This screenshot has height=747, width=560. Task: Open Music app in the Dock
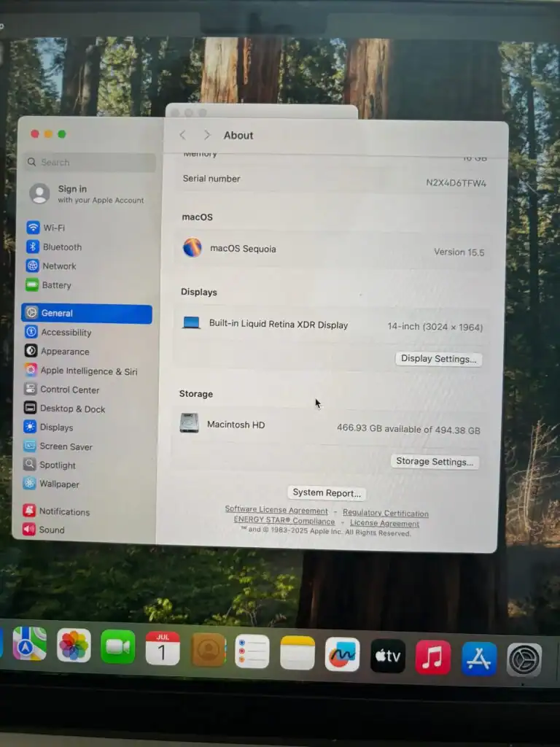tap(433, 657)
